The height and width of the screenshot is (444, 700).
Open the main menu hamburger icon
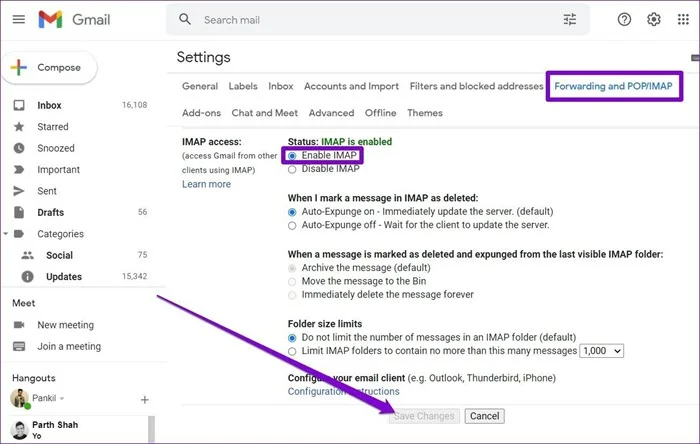[x=18, y=20]
